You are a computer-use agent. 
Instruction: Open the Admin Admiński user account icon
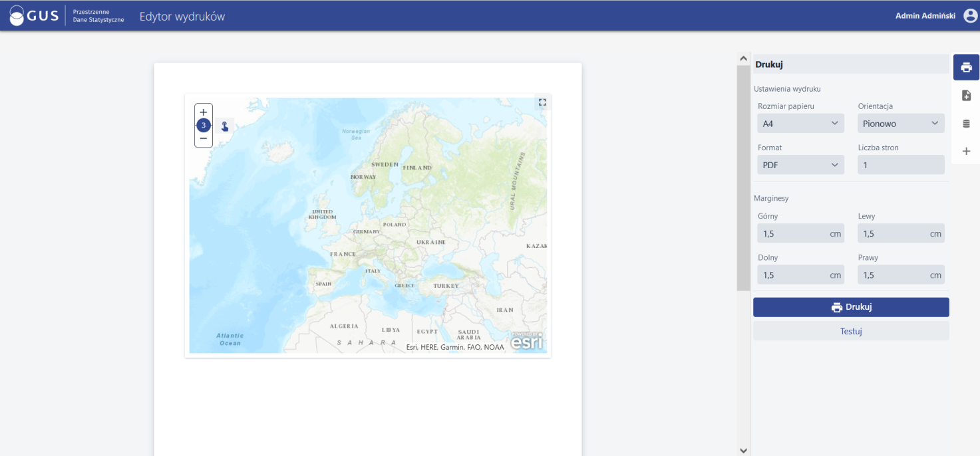[970, 16]
